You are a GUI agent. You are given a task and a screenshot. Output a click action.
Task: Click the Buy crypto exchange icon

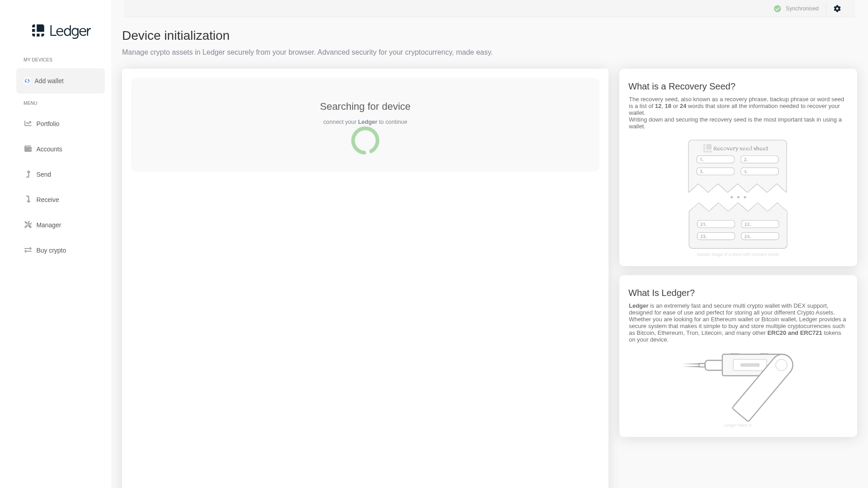[x=28, y=250]
